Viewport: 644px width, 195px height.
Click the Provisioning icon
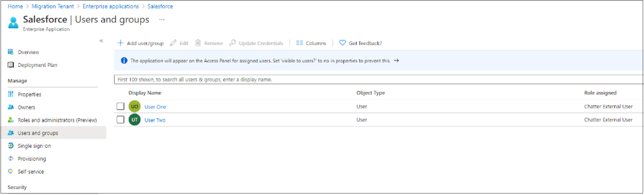[11, 158]
